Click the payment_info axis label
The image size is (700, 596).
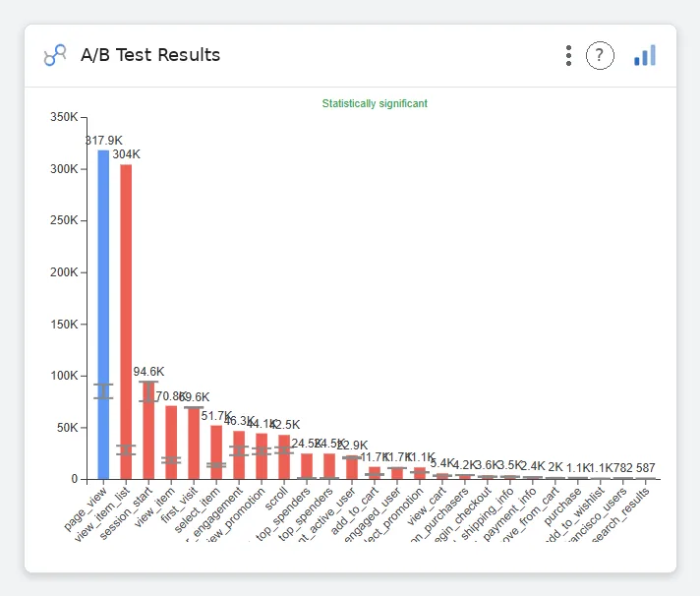510,513
